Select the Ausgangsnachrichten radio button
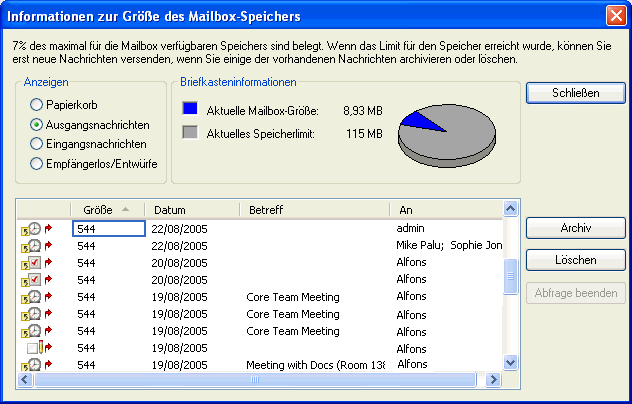 click(x=36, y=125)
